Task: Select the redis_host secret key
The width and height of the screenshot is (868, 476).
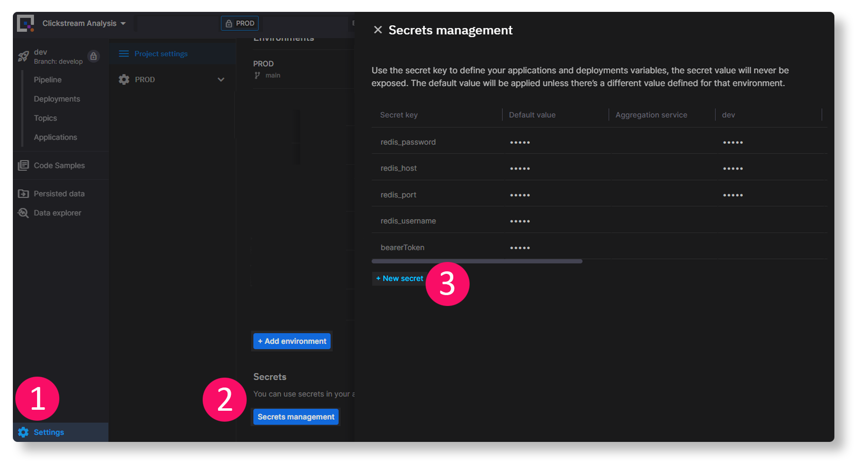Action: coord(398,169)
